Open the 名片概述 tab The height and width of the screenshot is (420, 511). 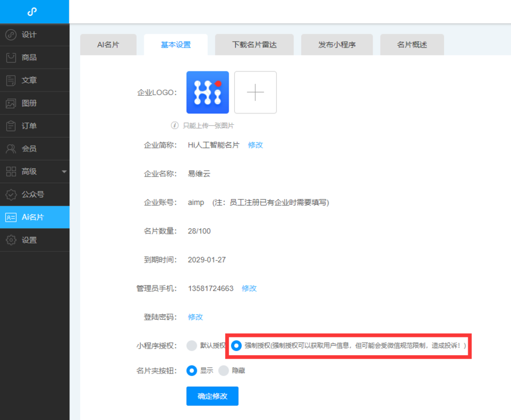point(412,45)
